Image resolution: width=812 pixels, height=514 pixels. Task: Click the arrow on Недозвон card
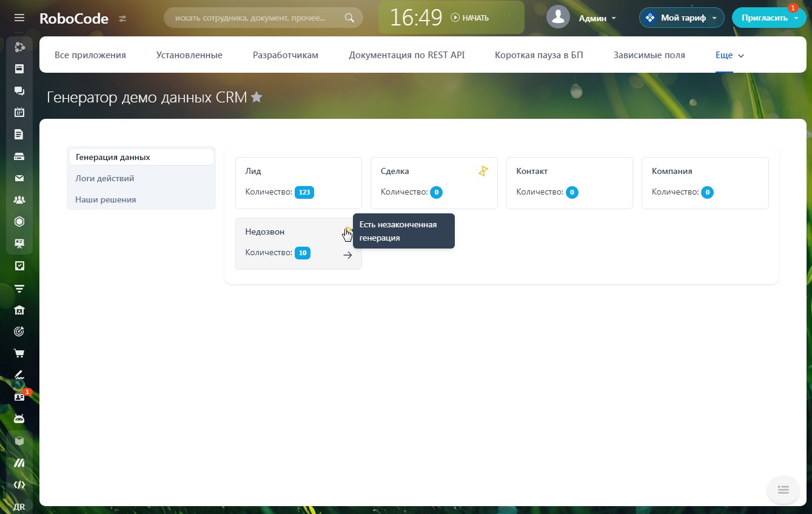pos(347,255)
